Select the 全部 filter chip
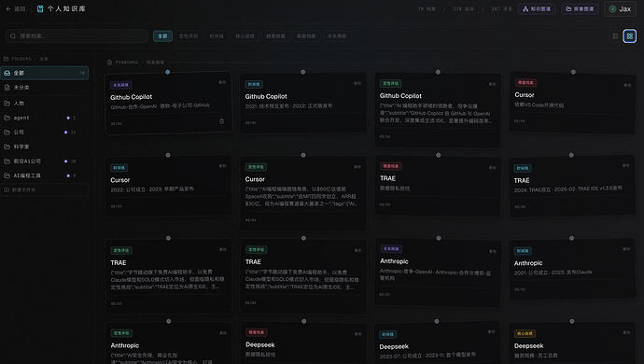Screen dimensions: 644x364 (x=162, y=36)
